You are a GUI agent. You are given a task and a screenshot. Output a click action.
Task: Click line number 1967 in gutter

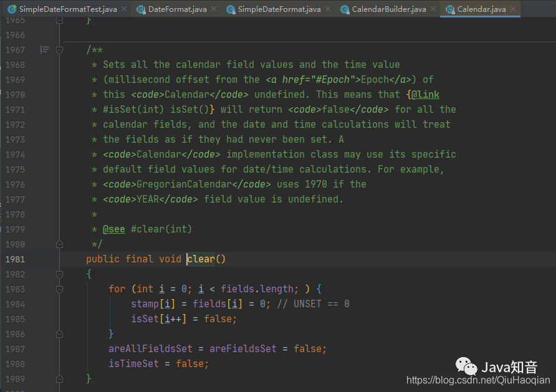(x=15, y=50)
